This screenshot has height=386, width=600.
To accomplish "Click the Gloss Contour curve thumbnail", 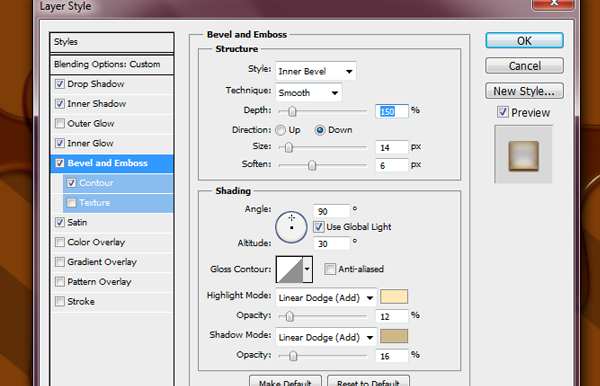I will click(289, 269).
